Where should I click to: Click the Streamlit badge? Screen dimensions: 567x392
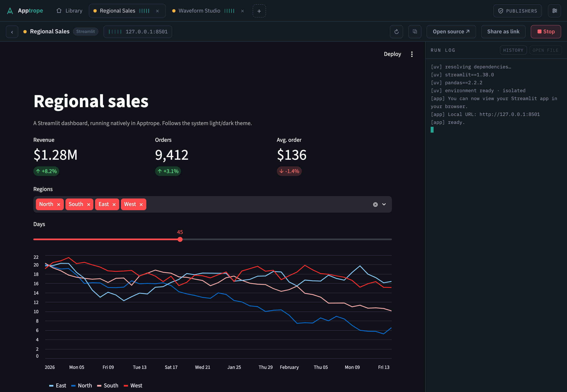[85, 31]
